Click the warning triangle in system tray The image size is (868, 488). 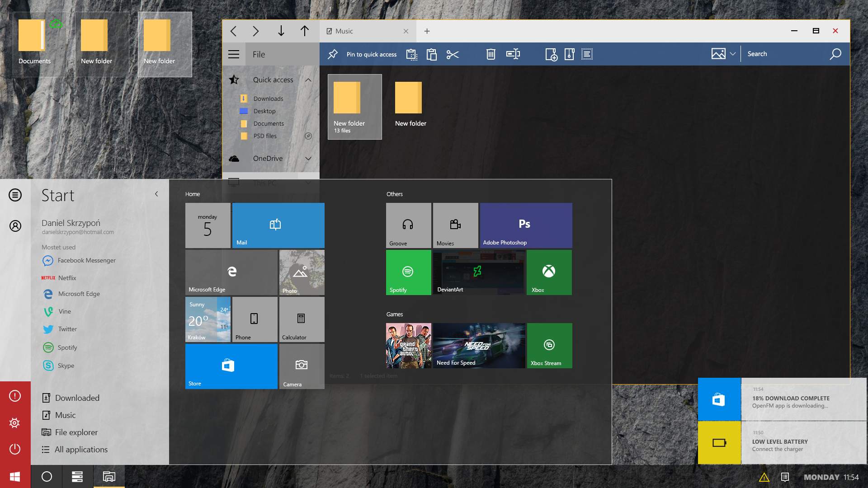point(764,477)
